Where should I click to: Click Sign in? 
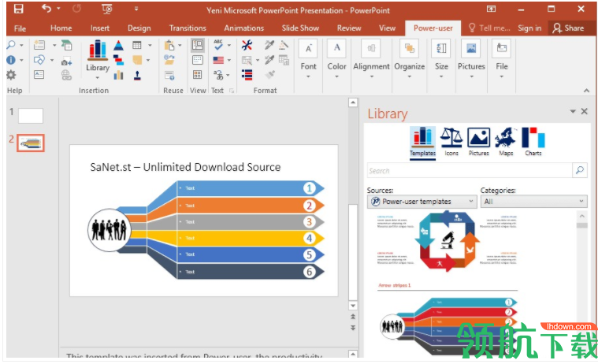529,28
